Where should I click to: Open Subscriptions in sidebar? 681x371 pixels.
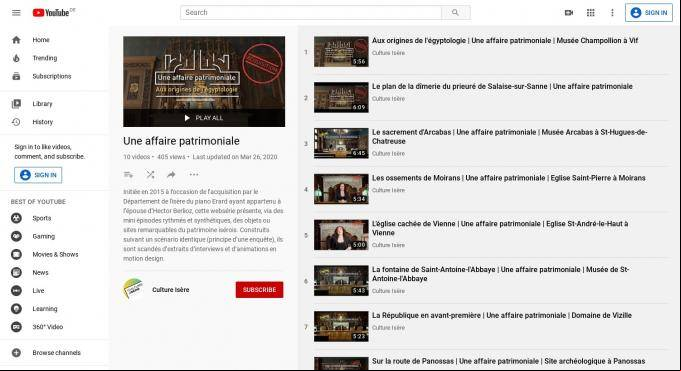pyautogui.click(x=52, y=76)
